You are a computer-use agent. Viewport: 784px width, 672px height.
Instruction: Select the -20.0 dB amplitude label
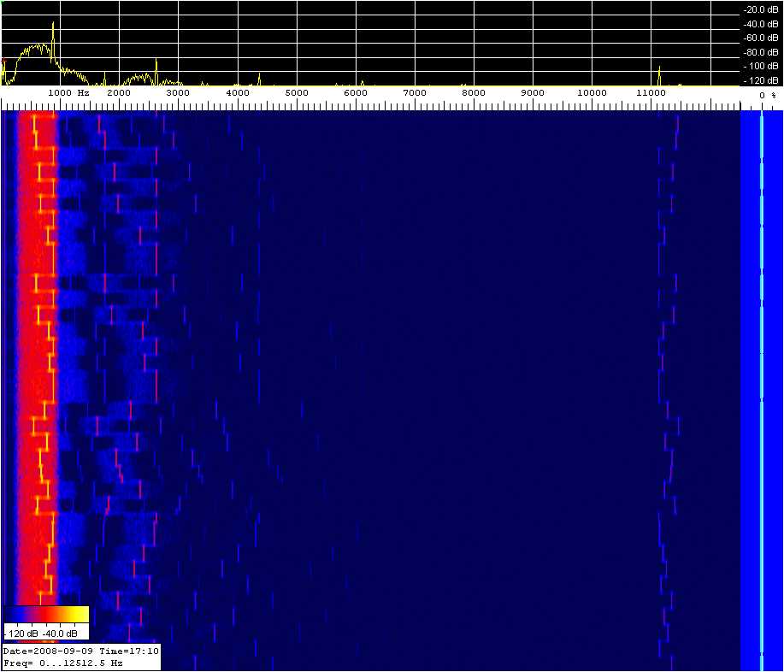[x=760, y=9]
